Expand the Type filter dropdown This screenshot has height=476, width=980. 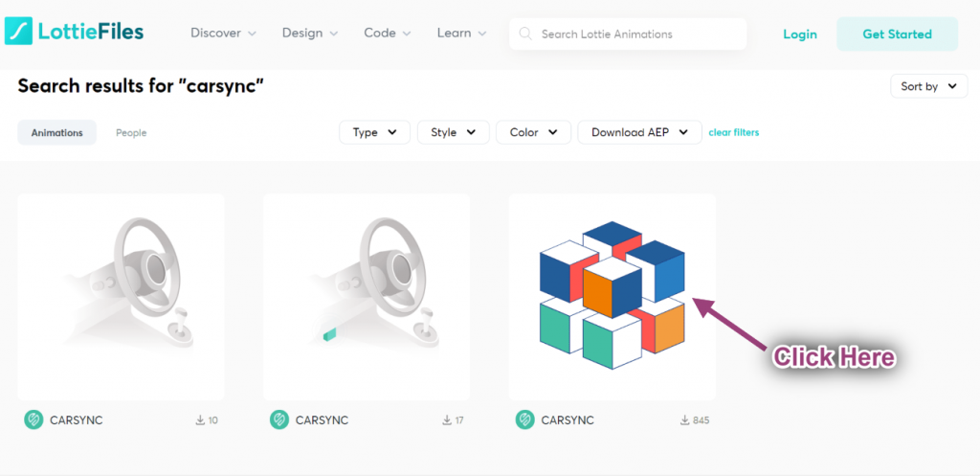(374, 132)
